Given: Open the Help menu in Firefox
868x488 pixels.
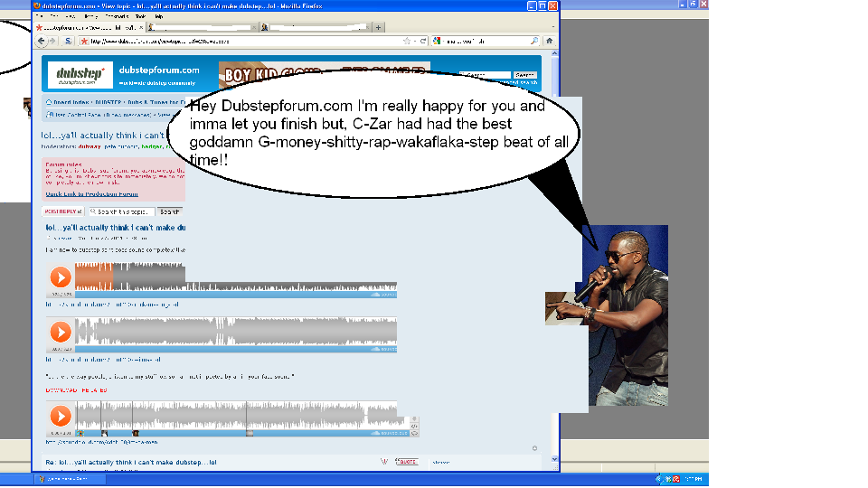Looking at the screenshot, I should point(159,16).
